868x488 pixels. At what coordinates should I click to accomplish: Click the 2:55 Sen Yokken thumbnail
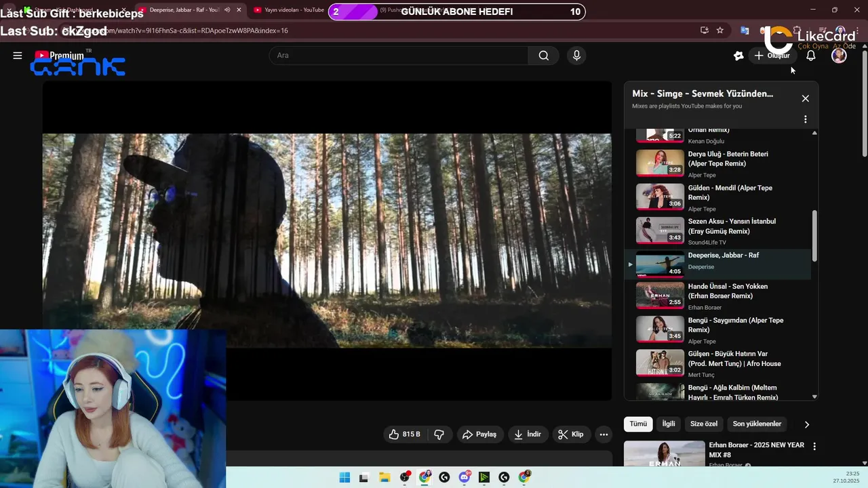[x=660, y=296]
